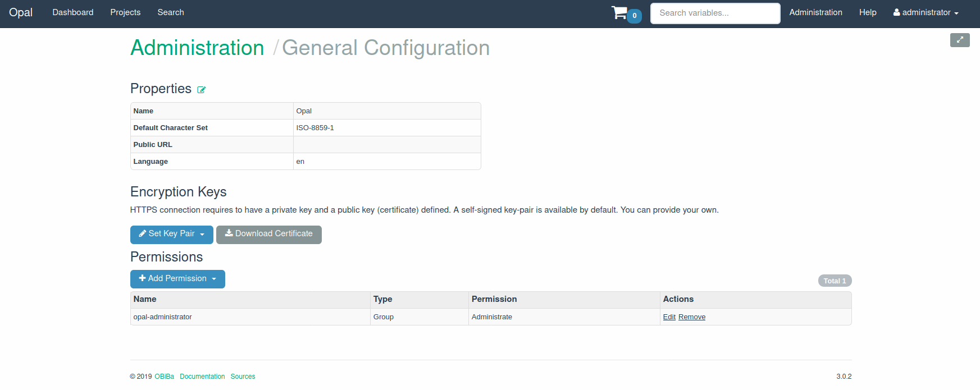Focus the Search variables input field
This screenshot has height=390, width=980.
point(715,13)
